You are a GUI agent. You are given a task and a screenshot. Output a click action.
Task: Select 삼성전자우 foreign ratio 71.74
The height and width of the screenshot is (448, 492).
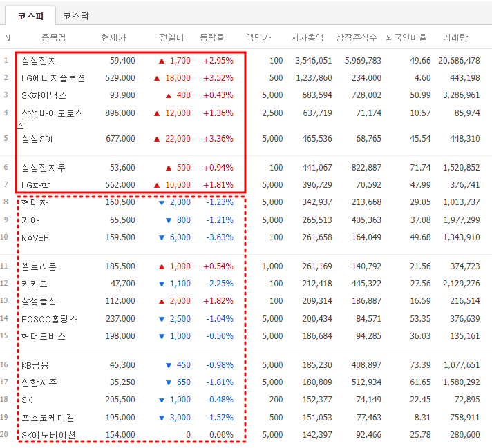click(420, 167)
